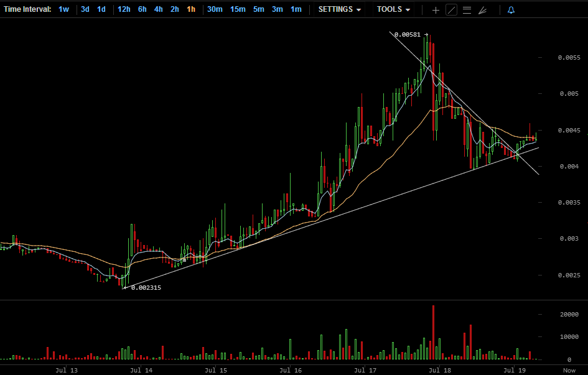Click the Jul 13 date label
Image resolution: width=588 pixels, height=375 pixels.
pyautogui.click(x=67, y=370)
